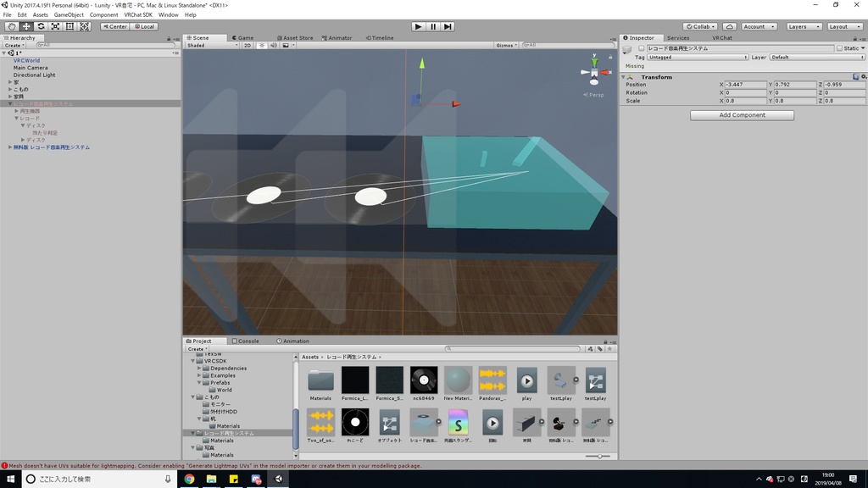Adjust the project thumbnail size slider
The width and height of the screenshot is (868, 488).
tap(598, 456)
